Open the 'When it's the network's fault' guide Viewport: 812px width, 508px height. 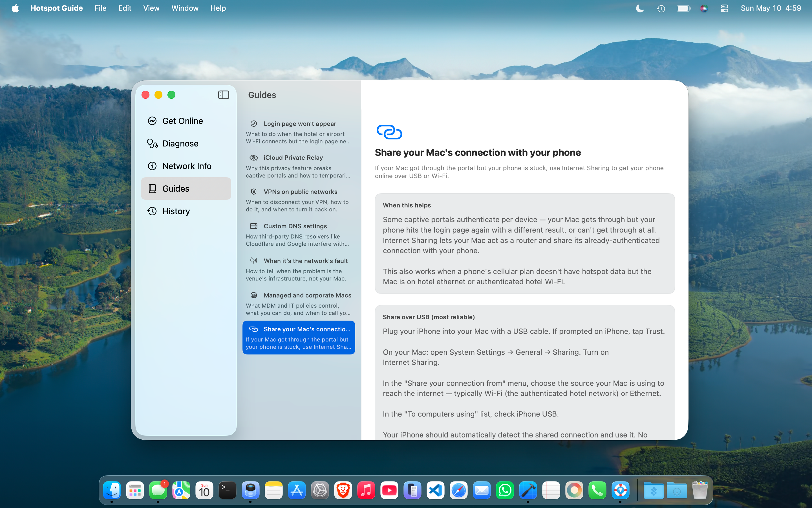pos(299,270)
